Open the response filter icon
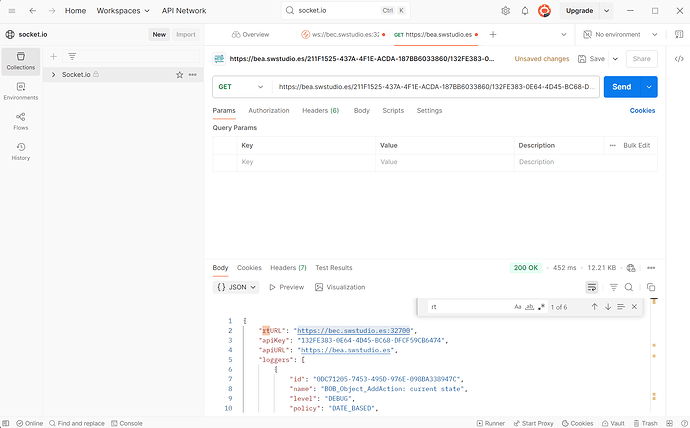Image resolution: width=690 pixels, height=428 pixels. tap(613, 287)
